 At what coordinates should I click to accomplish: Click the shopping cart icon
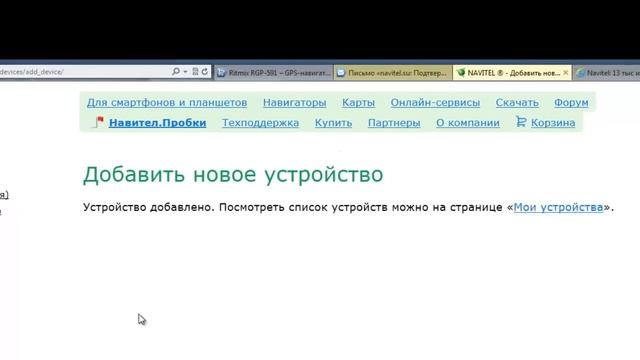(521, 121)
